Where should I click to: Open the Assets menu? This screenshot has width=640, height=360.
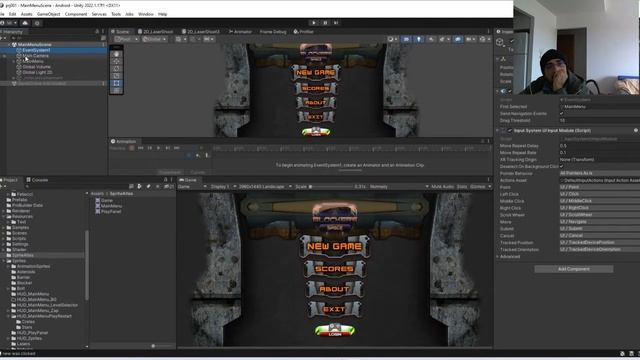[x=27, y=14]
